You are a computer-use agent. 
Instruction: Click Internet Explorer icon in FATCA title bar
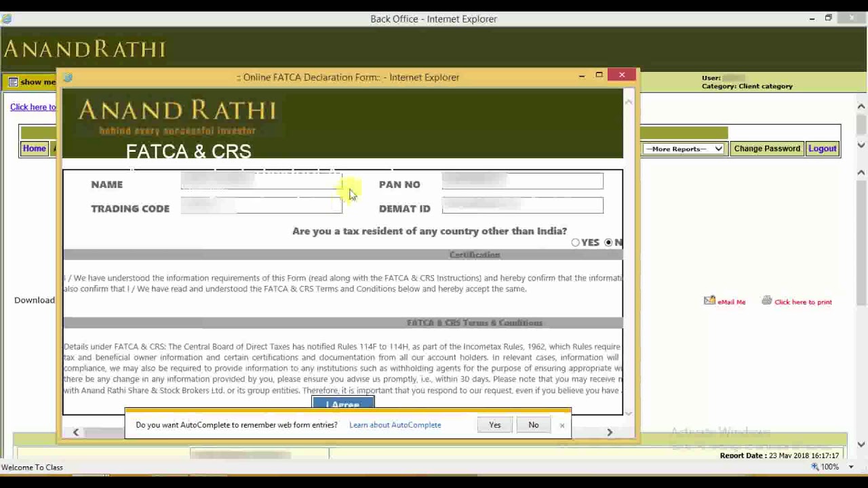point(68,78)
